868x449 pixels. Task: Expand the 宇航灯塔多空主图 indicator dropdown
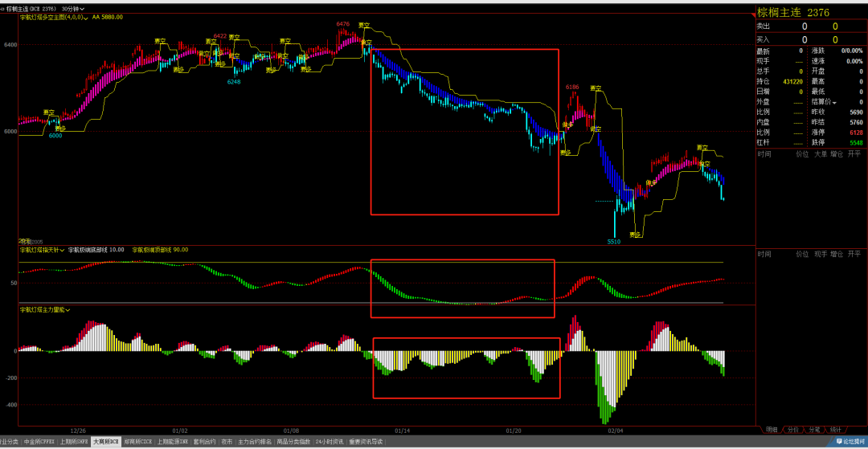tap(87, 18)
